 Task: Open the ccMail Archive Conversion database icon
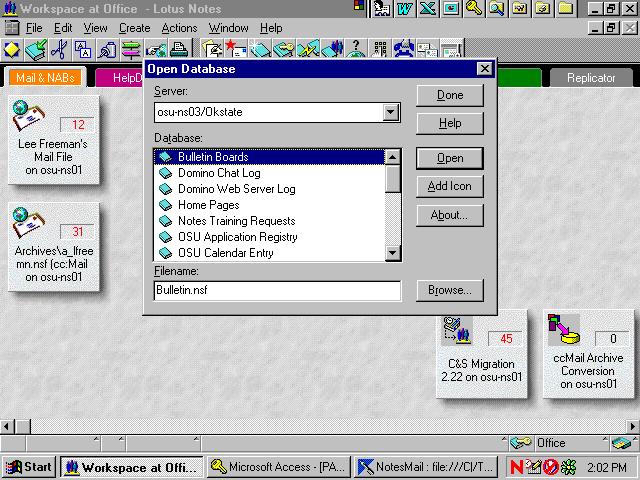tap(588, 353)
